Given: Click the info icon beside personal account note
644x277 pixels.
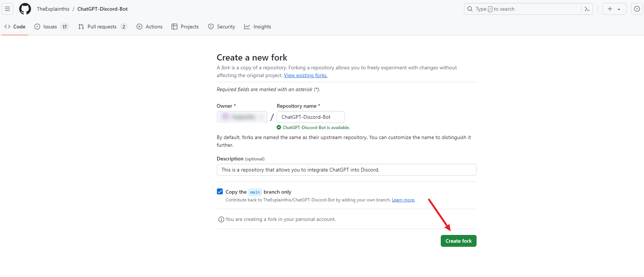Looking at the screenshot, I should pos(221,219).
